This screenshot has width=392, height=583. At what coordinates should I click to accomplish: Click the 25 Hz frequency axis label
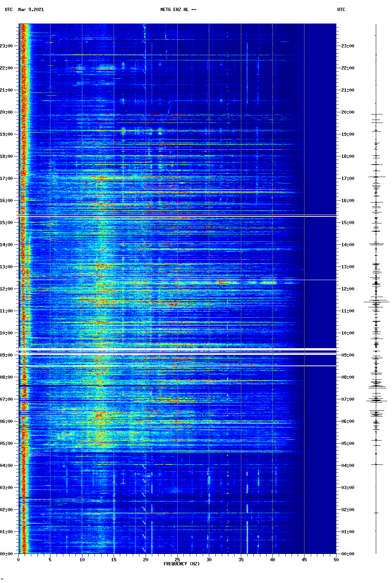tap(177, 560)
